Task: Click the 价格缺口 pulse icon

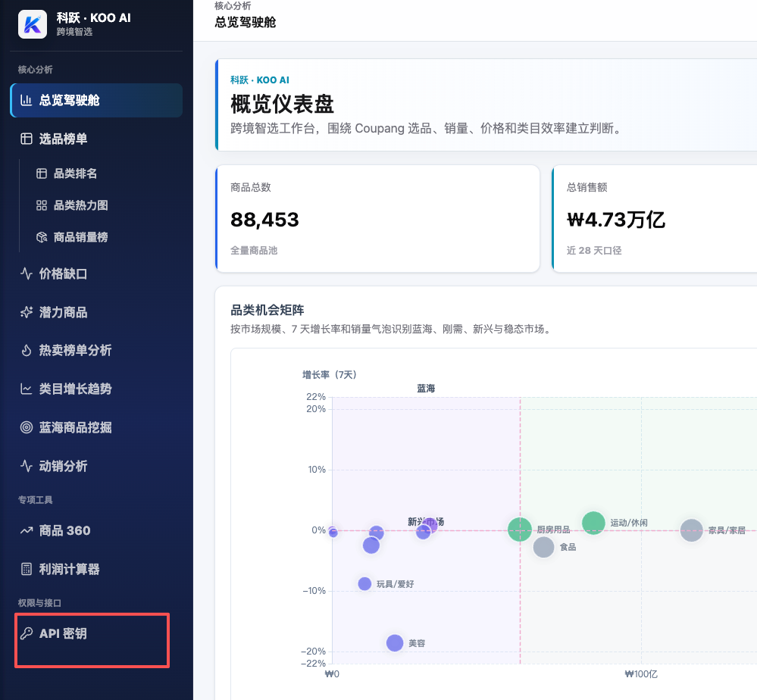Action: tap(26, 273)
